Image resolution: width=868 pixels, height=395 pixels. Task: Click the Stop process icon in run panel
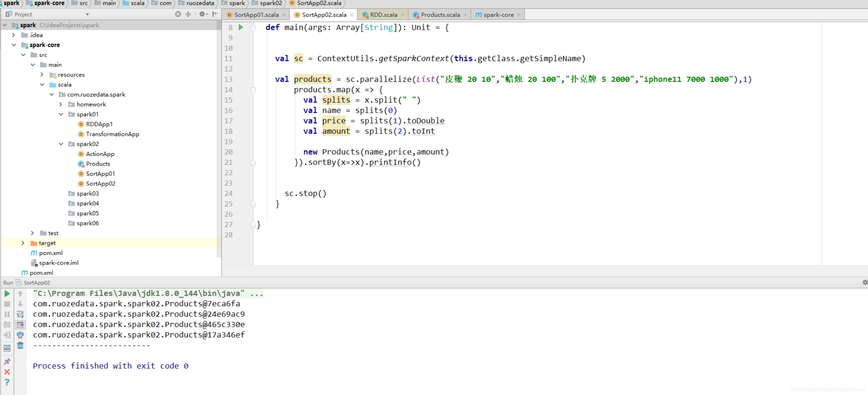coord(7,304)
